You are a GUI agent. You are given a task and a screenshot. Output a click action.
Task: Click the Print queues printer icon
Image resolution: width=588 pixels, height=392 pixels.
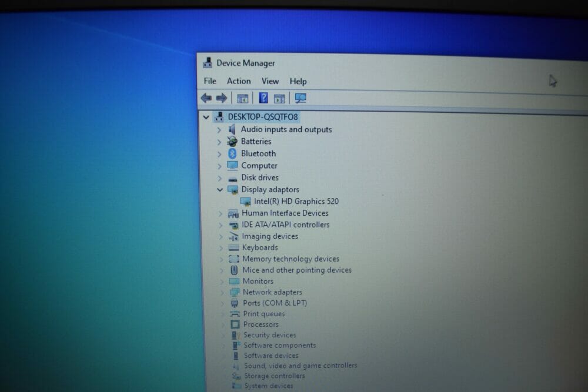click(x=235, y=314)
